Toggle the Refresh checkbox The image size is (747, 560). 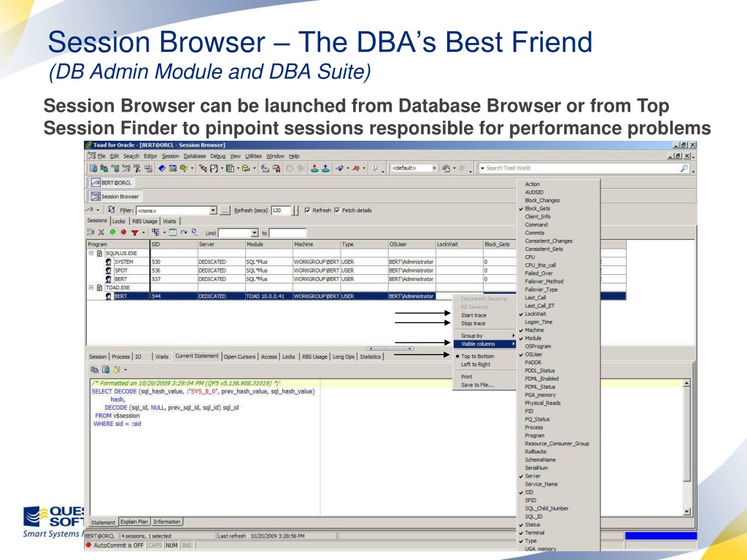307,210
